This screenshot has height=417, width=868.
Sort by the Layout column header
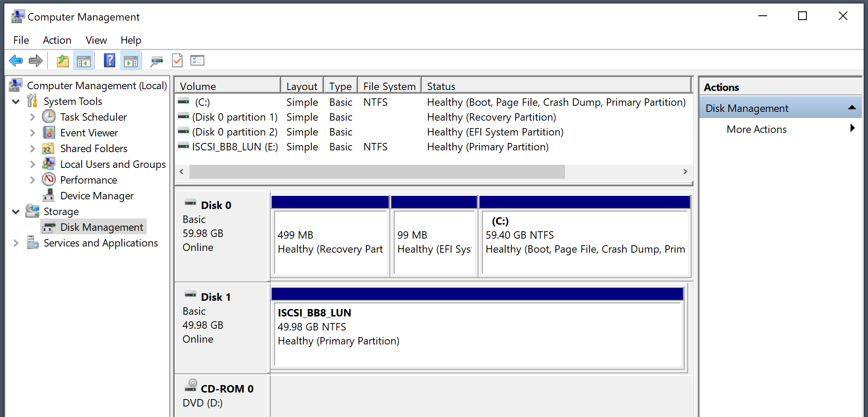(302, 86)
